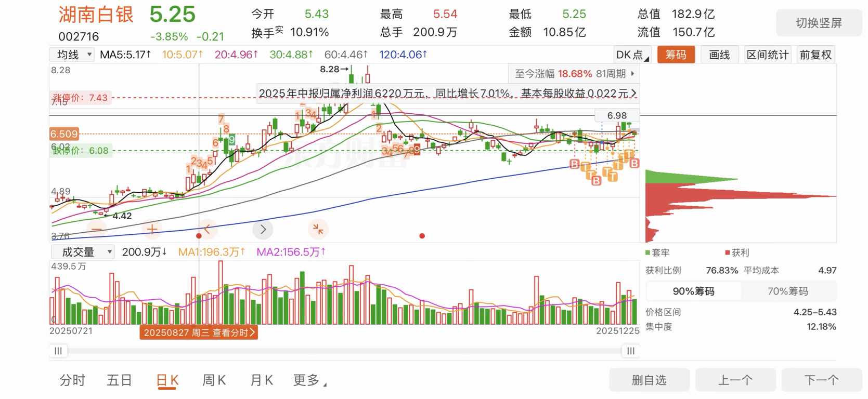Click the 6.98 price tag on chart
The width and height of the screenshot is (868, 399).
617,115
